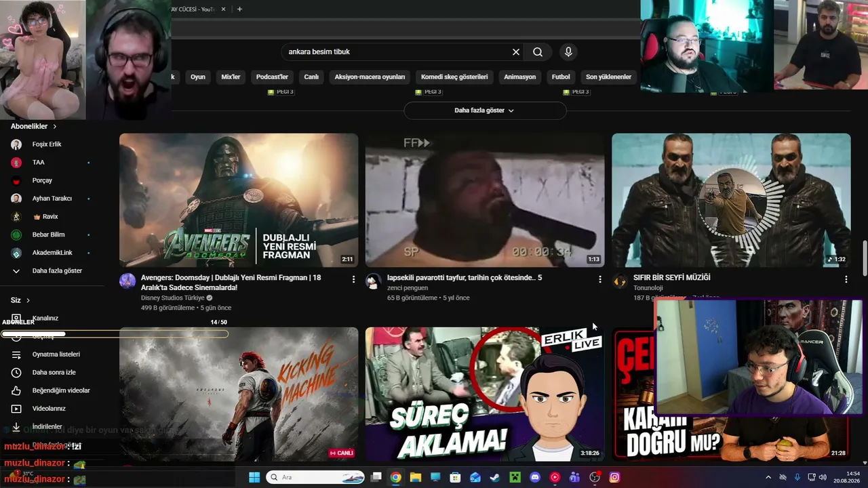Launch Google Chrome from the taskbar
The image size is (868, 488).
point(396,477)
